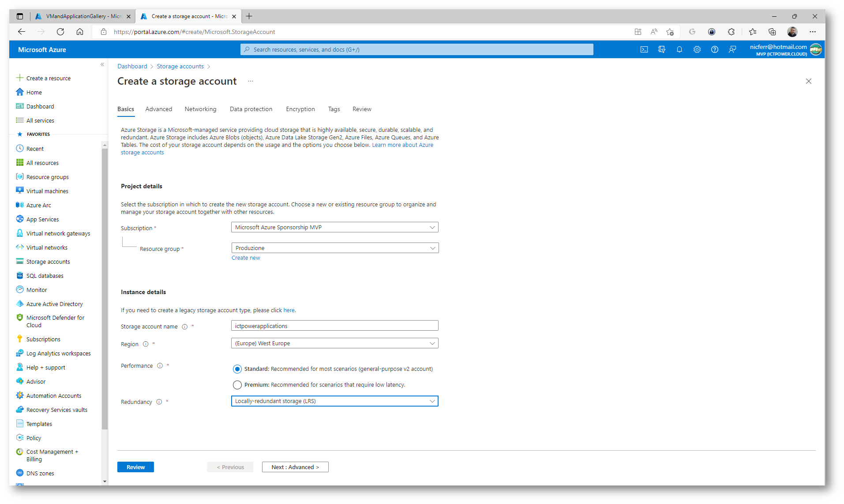Open the portal settings gear

(697, 49)
